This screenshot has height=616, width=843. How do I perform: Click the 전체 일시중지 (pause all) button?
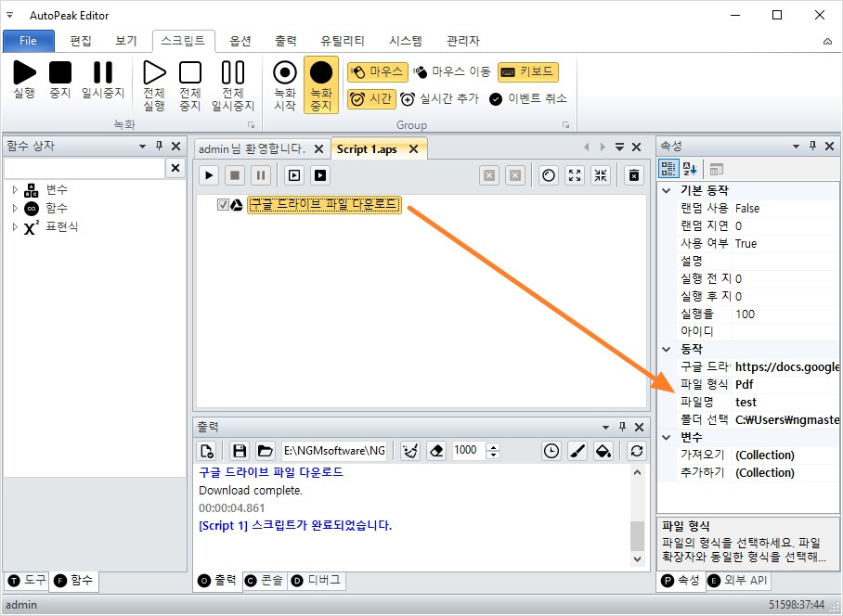(233, 86)
